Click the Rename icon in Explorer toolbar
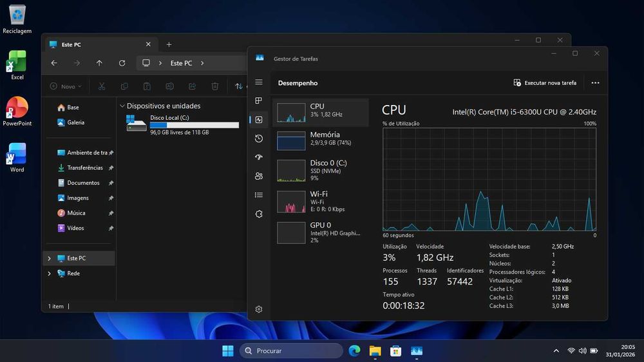The height and width of the screenshot is (362, 644). (x=169, y=86)
